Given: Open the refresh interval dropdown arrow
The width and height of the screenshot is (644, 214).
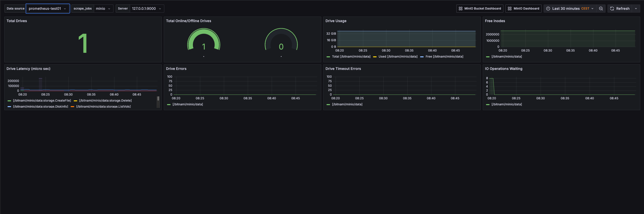Looking at the screenshot, I should pyautogui.click(x=636, y=9).
